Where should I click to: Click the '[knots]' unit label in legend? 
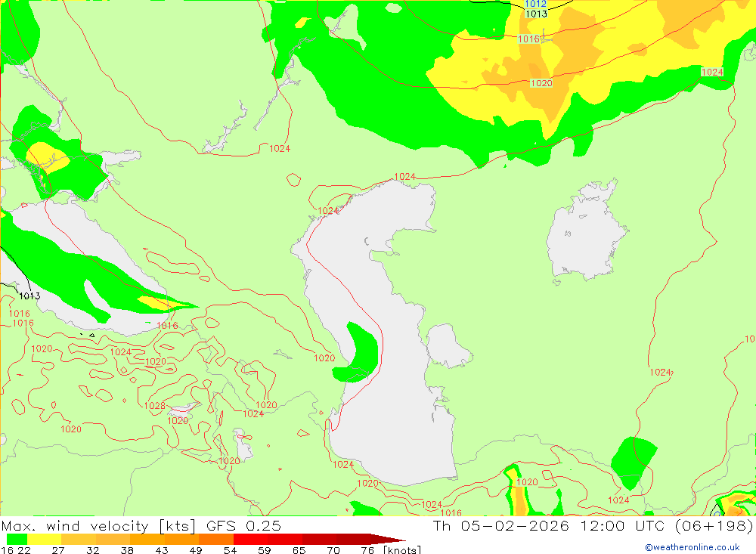401,549
